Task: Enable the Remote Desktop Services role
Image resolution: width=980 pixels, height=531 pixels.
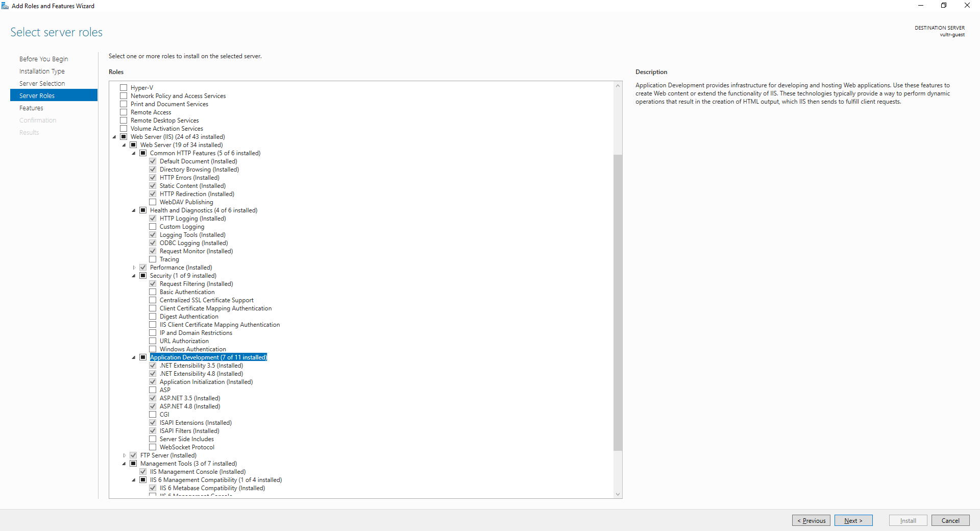Action: [x=123, y=120]
